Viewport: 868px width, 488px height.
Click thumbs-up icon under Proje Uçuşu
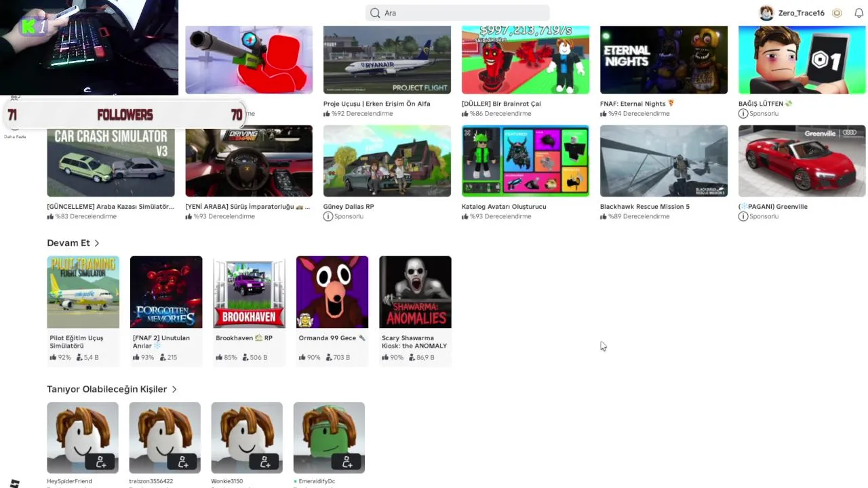coord(327,113)
